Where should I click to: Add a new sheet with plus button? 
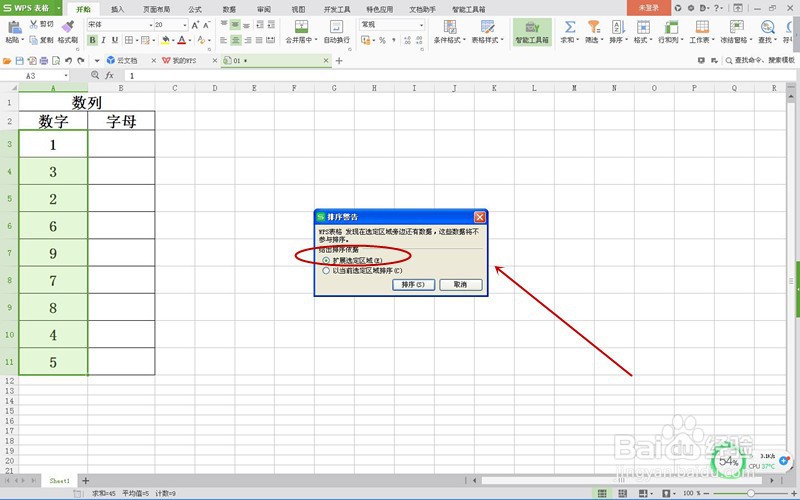pyautogui.click(x=86, y=481)
